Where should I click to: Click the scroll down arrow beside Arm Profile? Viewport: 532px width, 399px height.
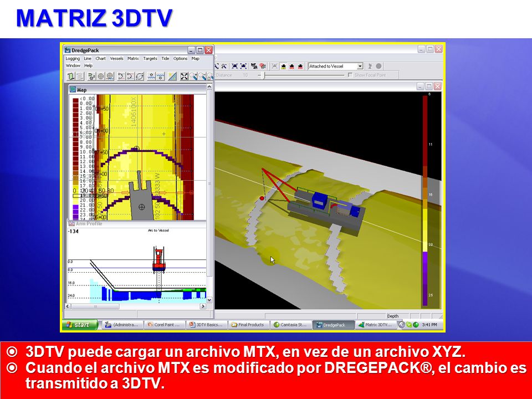(209, 300)
